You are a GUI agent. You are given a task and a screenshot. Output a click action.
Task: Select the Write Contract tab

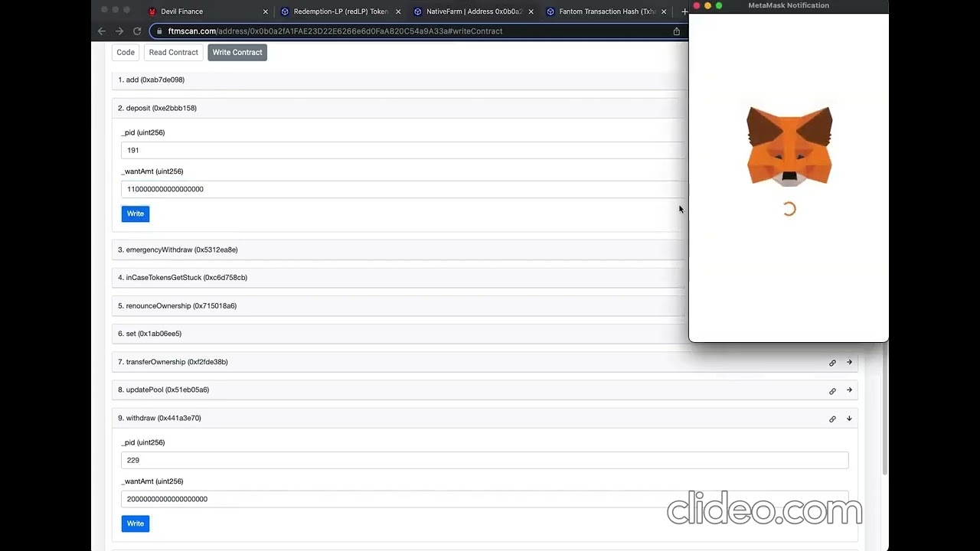click(237, 52)
